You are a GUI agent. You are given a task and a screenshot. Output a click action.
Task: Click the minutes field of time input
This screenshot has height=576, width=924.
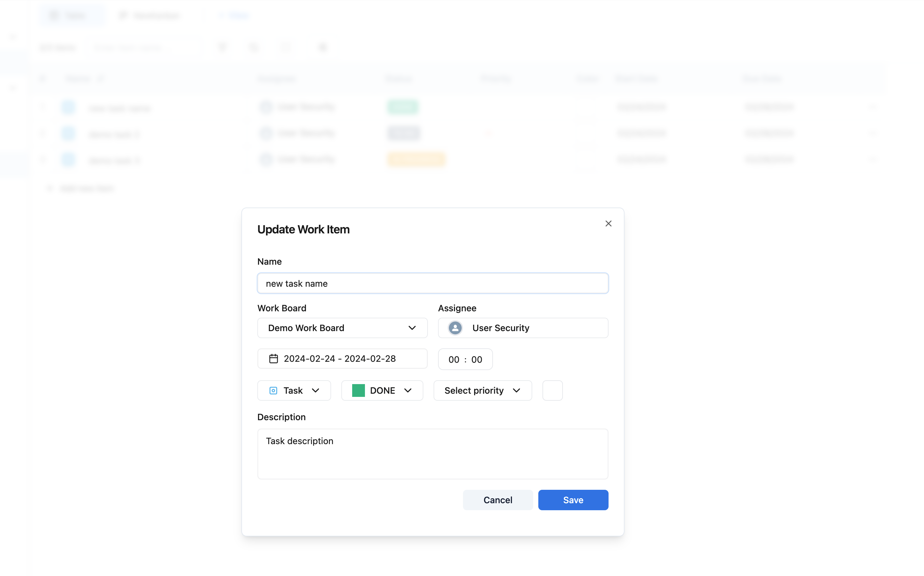[x=476, y=359]
